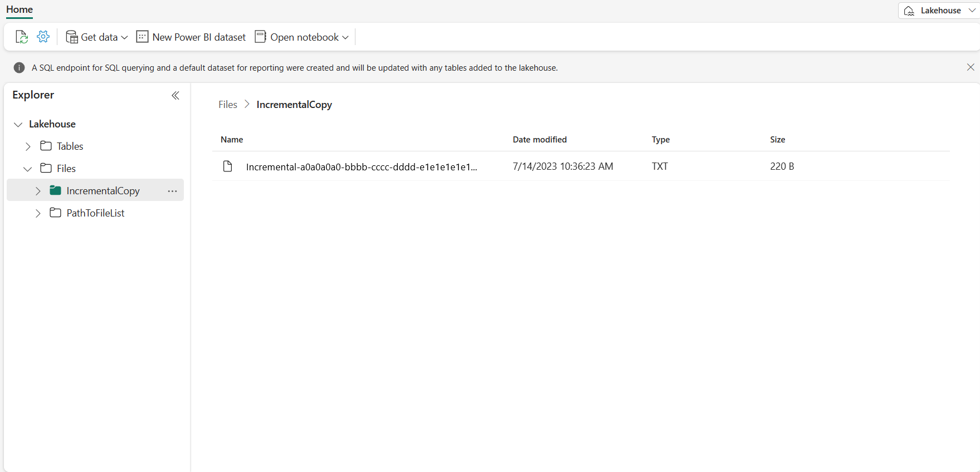Click the Explorer panel heading
Image resolution: width=980 pixels, height=472 pixels.
33,95
